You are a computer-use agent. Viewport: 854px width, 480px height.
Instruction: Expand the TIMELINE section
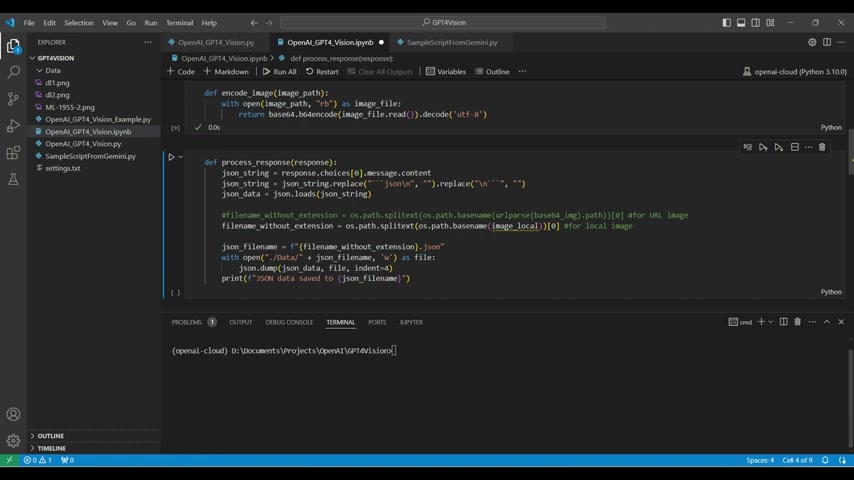(x=51, y=448)
